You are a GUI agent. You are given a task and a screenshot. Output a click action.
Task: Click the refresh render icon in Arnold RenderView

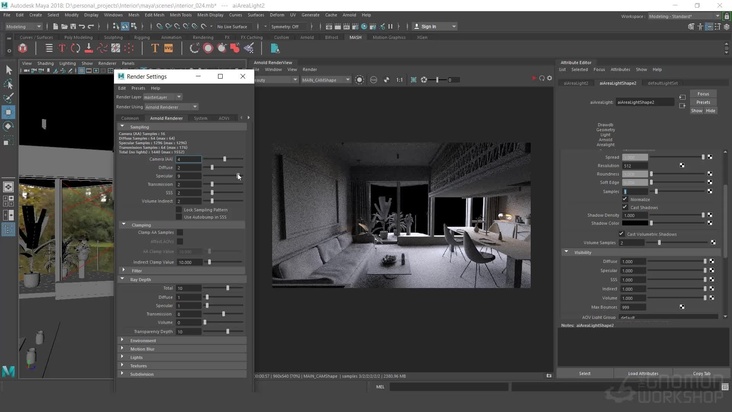[x=542, y=78]
